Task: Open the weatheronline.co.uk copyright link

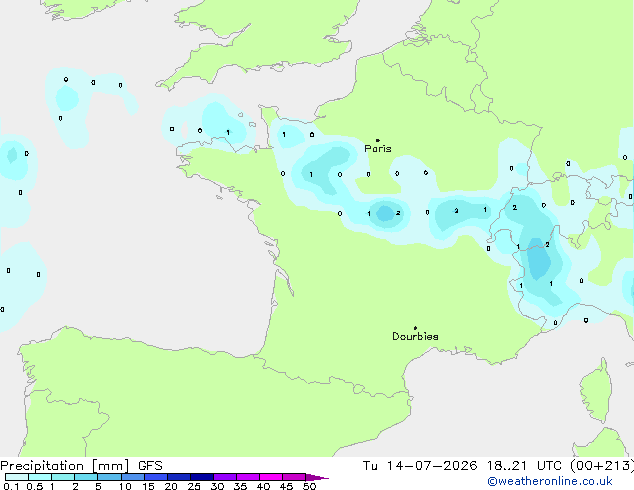Action: [x=550, y=481]
